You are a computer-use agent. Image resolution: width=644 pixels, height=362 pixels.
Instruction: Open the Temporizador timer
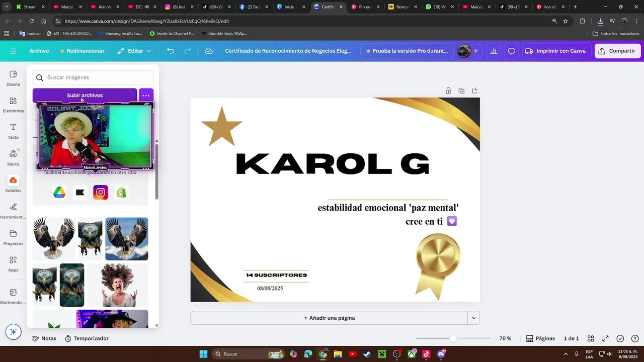(87, 338)
